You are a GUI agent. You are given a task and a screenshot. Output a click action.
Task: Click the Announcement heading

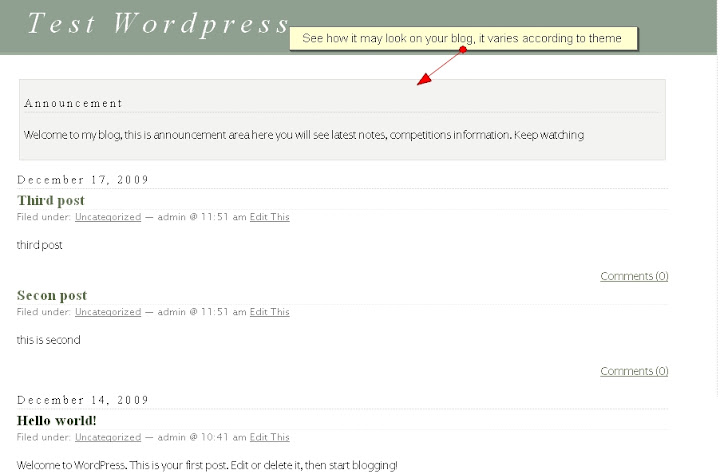click(73, 103)
